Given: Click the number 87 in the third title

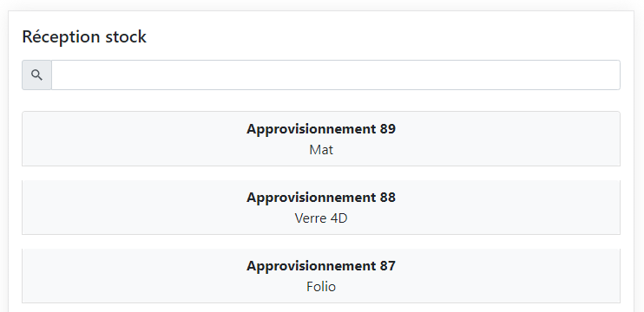Looking at the screenshot, I should (388, 266).
